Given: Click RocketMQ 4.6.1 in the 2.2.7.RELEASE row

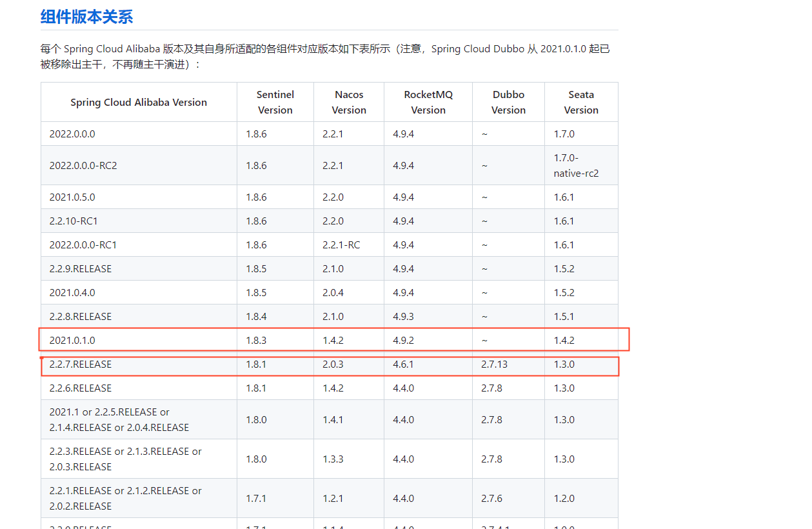Looking at the screenshot, I should pos(403,364).
